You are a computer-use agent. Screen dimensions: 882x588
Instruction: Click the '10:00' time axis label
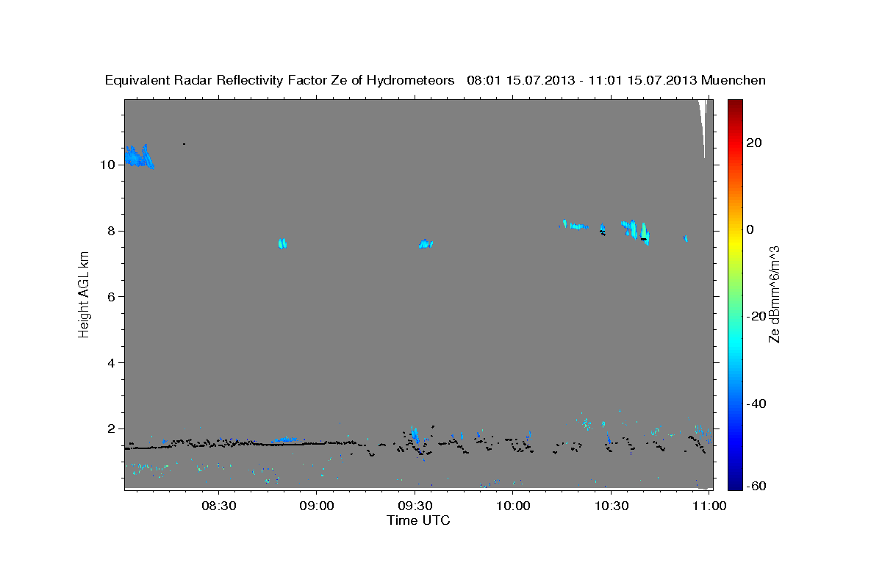pyautogui.click(x=513, y=506)
